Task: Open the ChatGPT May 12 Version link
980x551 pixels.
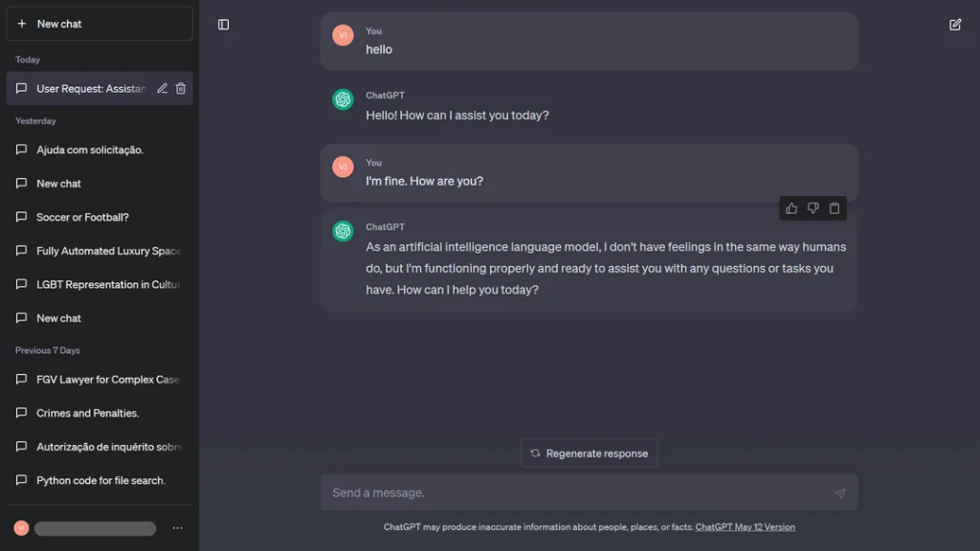Action: pyautogui.click(x=745, y=527)
